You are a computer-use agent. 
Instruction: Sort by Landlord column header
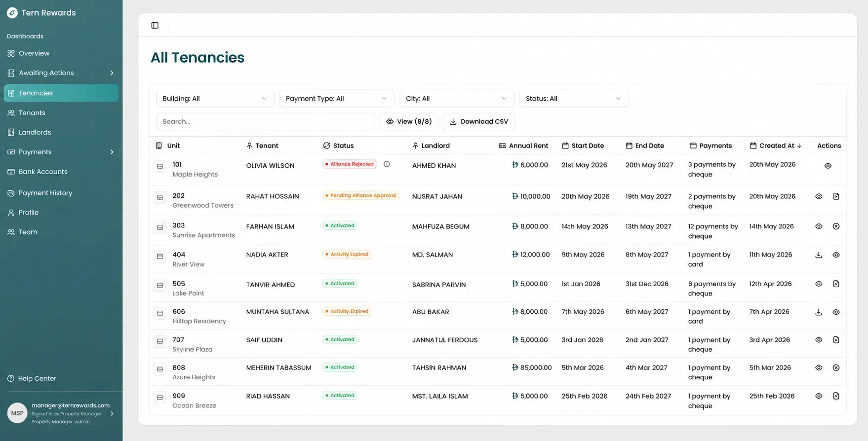431,146
